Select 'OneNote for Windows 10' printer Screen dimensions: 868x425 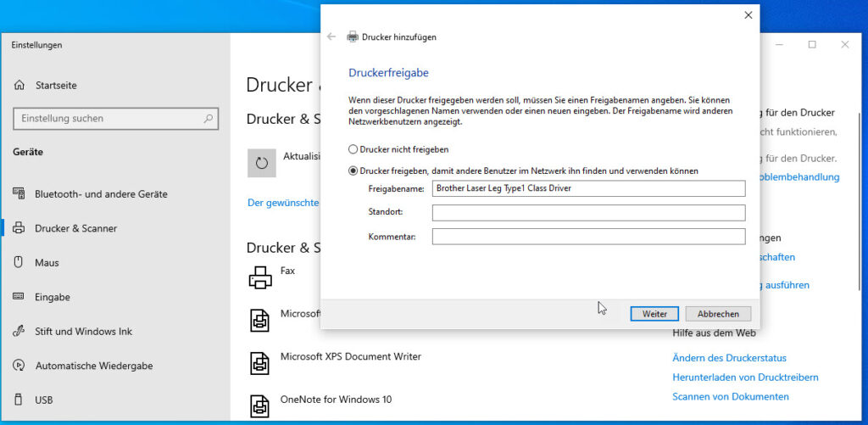tap(336, 399)
